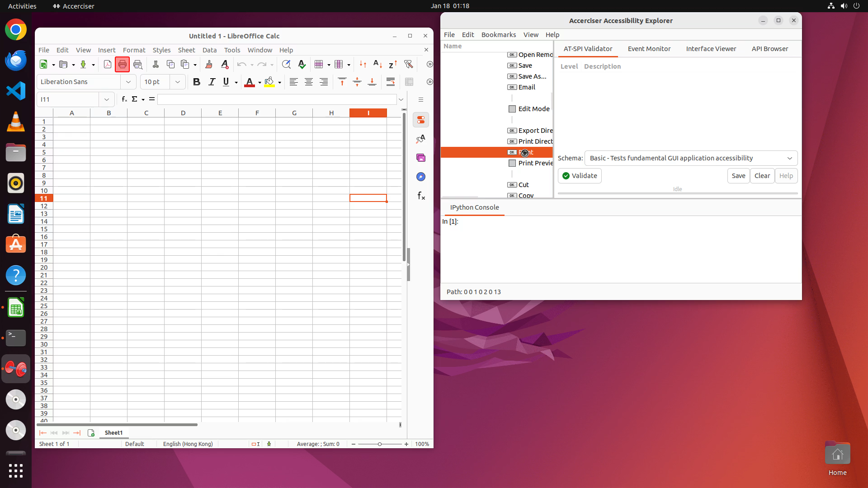The width and height of the screenshot is (868, 488).
Task: Toggle Edit Mode checkbox in Accerciser tree
Action: coord(512,109)
